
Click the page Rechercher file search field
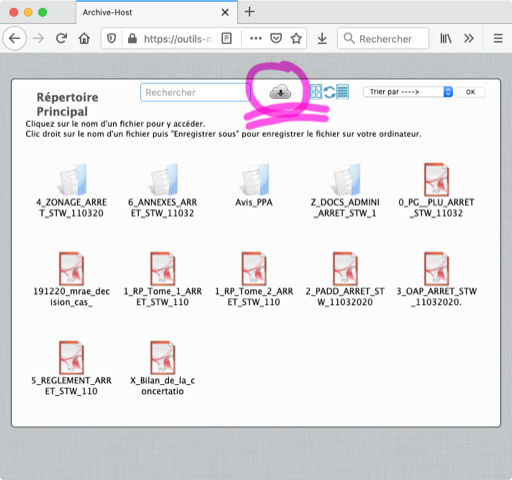coord(195,92)
